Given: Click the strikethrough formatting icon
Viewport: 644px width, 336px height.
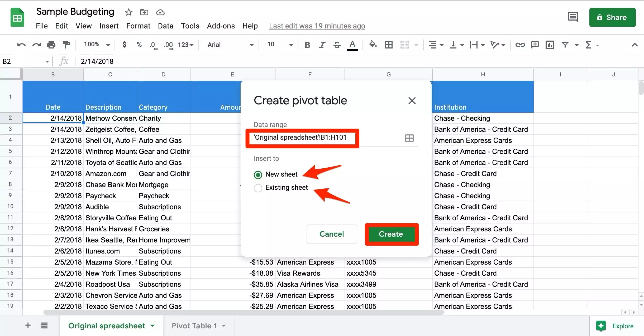Looking at the screenshot, I should [x=337, y=45].
